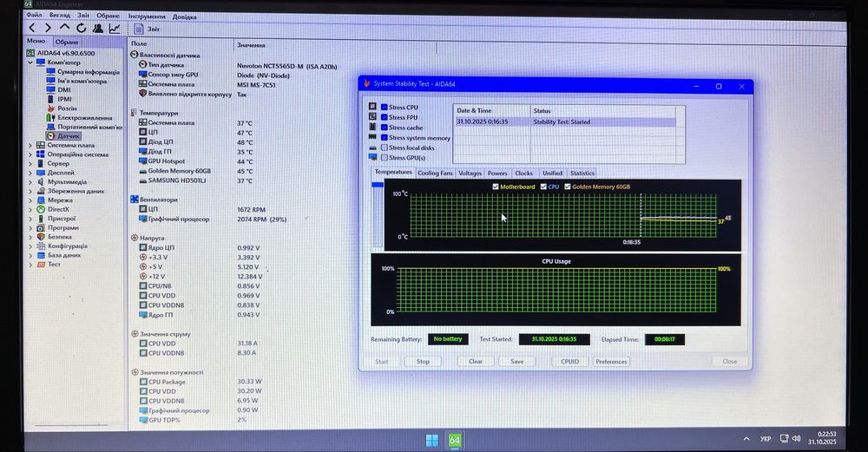
Task: Toggle the Stress cache checkbox
Action: pyautogui.click(x=385, y=128)
